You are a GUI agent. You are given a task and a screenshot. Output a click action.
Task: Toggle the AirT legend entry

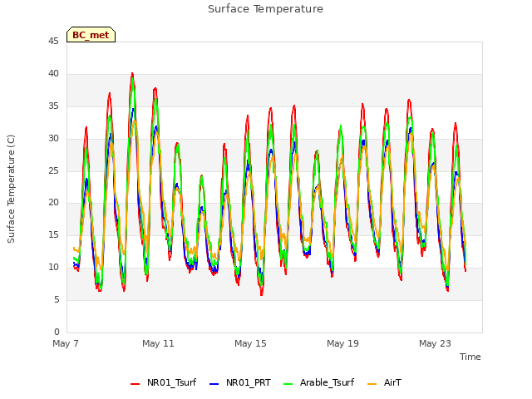pos(384,382)
